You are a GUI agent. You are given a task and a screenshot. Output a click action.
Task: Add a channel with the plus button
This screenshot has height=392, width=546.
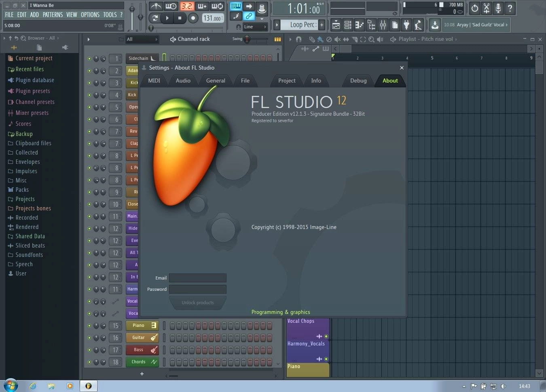(142, 374)
